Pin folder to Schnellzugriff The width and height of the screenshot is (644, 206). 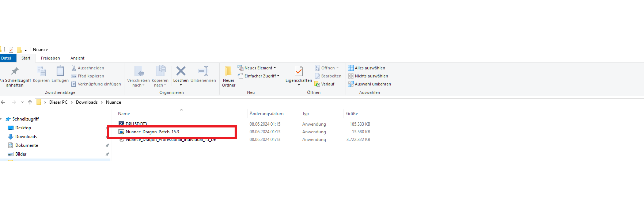15,77
